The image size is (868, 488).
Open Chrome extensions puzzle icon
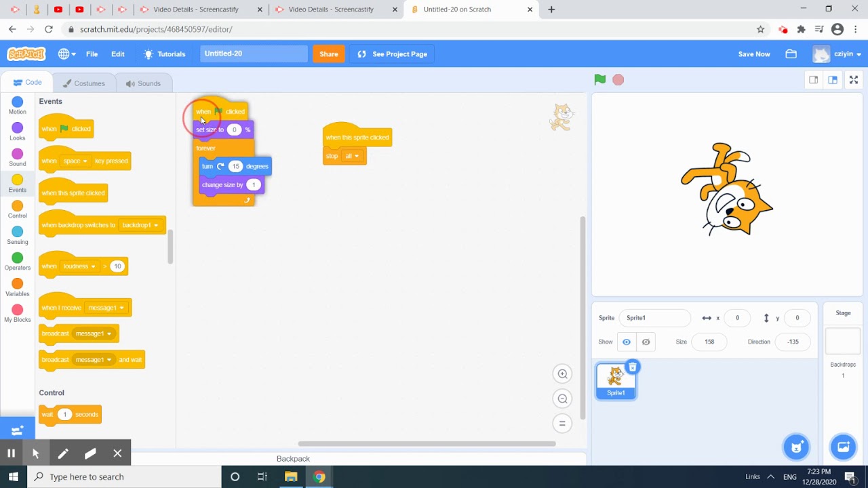coord(801,29)
